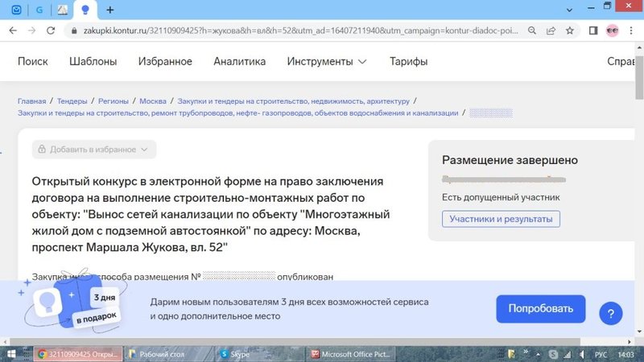Reload the current page
Image resolution: width=644 pixels, height=362 pixels.
click(51, 31)
